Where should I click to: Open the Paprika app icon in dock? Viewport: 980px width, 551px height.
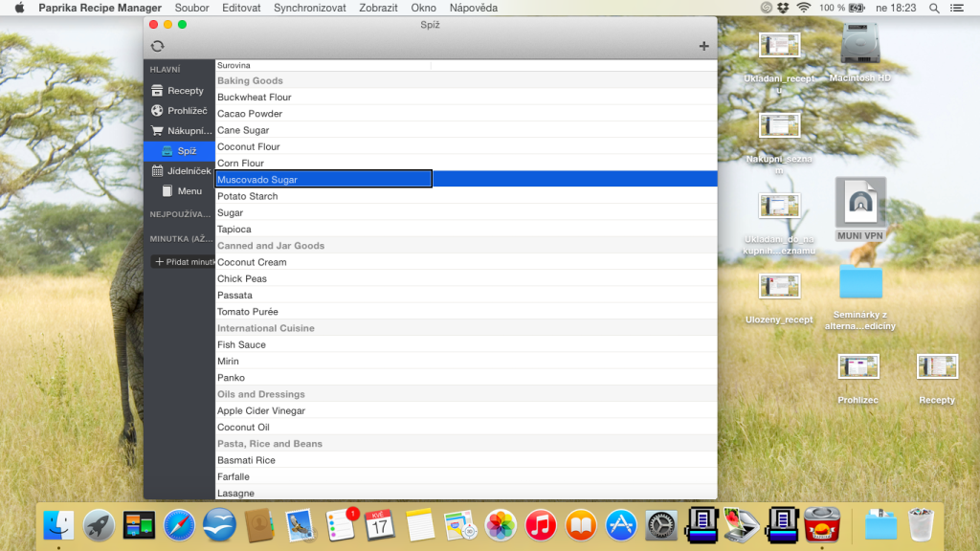822,525
